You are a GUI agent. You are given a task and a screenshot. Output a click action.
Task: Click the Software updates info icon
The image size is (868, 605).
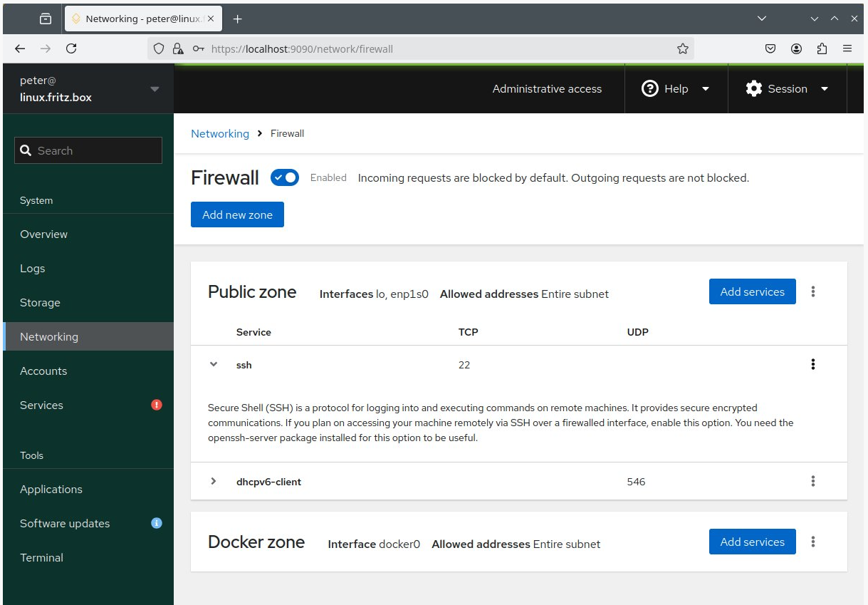pyautogui.click(x=157, y=523)
